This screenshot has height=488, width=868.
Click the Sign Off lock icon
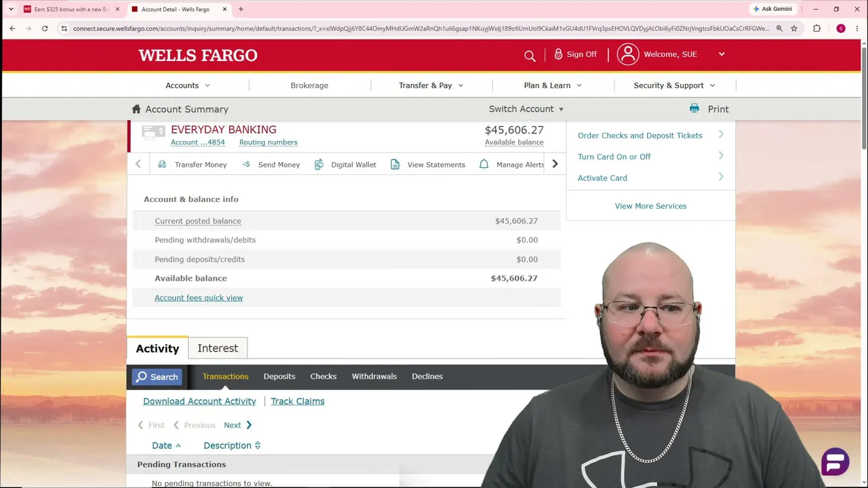tap(558, 54)
